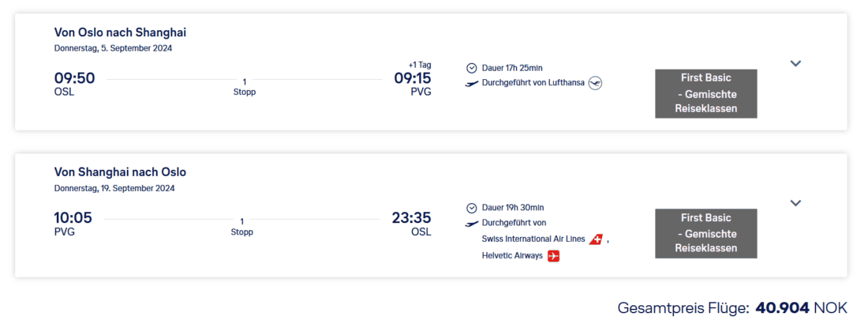868x324 pixels.
Task: Click the 23:35 OSL arrival time
Action: tap(411, 218)
